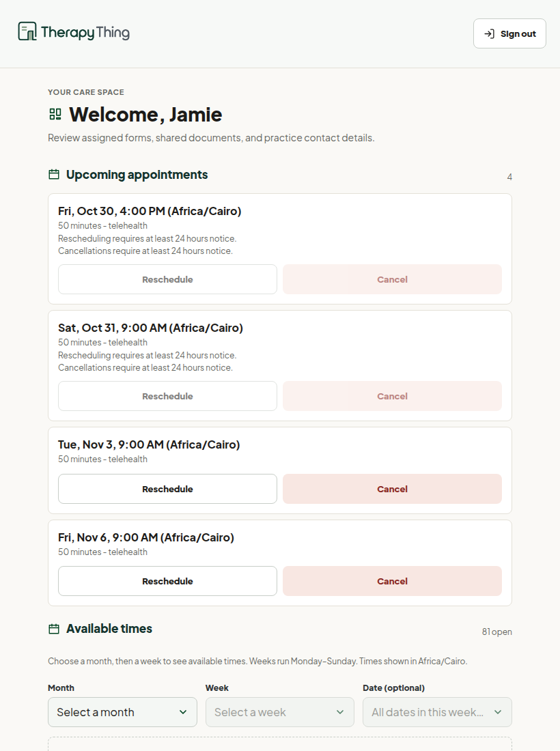
Task: Open the Select a week dropdown
Action: point(280,712)
